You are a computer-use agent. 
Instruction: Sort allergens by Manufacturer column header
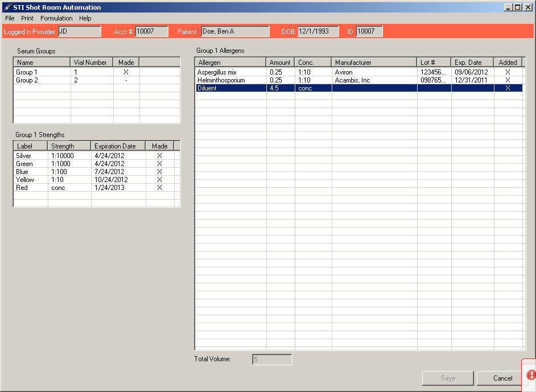tap(374, 63)
